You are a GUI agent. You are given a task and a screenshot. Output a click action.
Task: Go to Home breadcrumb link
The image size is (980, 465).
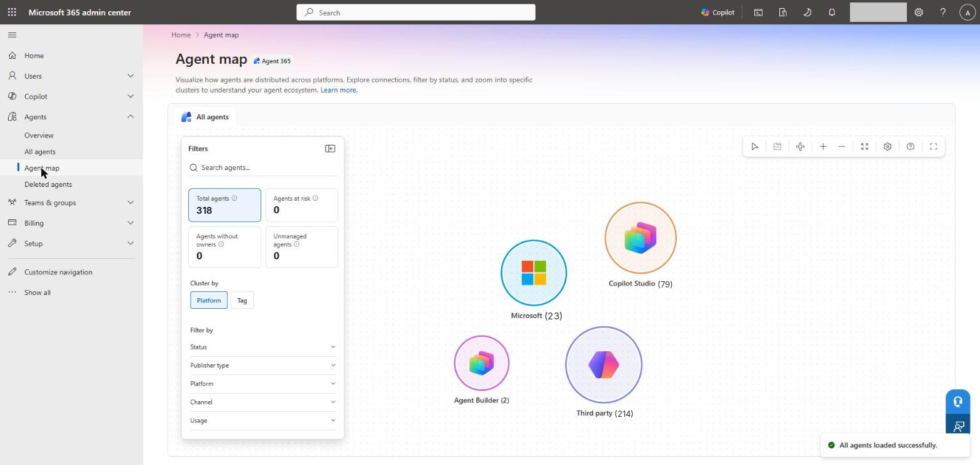tap(181, 35)
